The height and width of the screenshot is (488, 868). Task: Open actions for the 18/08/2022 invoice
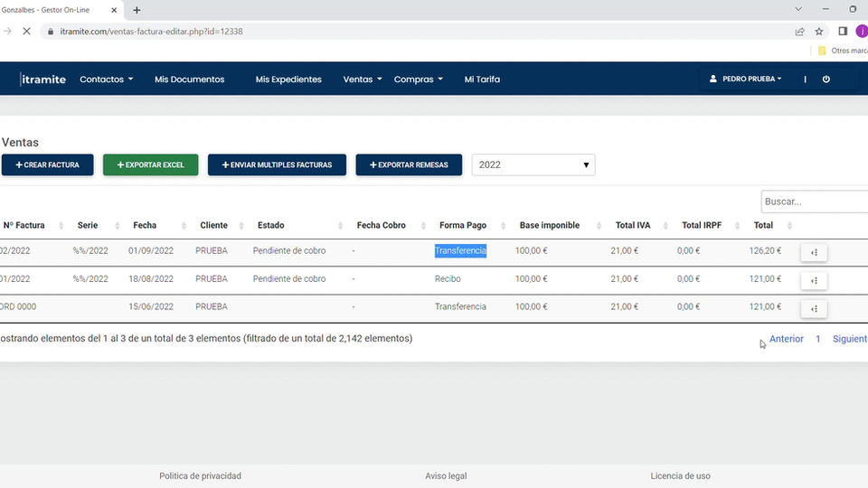(x=814, y=280)
